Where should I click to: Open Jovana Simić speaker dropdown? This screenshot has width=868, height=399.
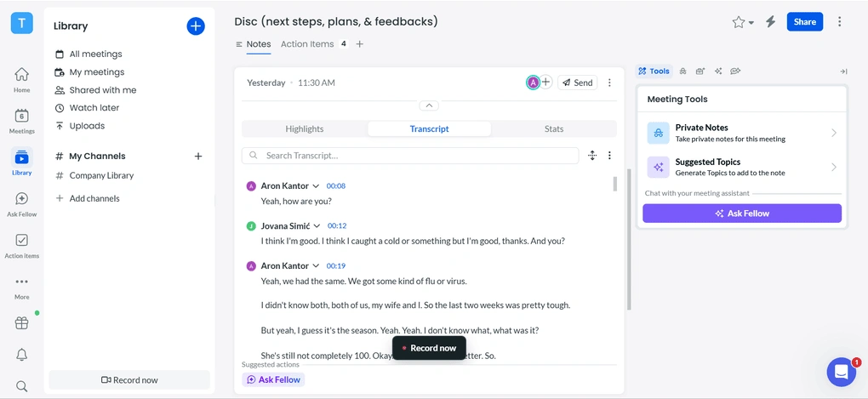click(317, 225)
